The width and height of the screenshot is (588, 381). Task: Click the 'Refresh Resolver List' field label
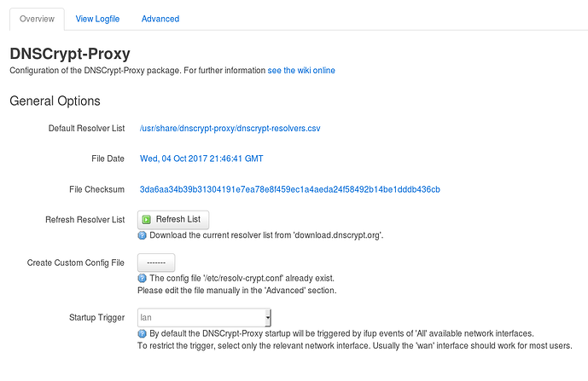pyautogui.click(x=84, y=219)
